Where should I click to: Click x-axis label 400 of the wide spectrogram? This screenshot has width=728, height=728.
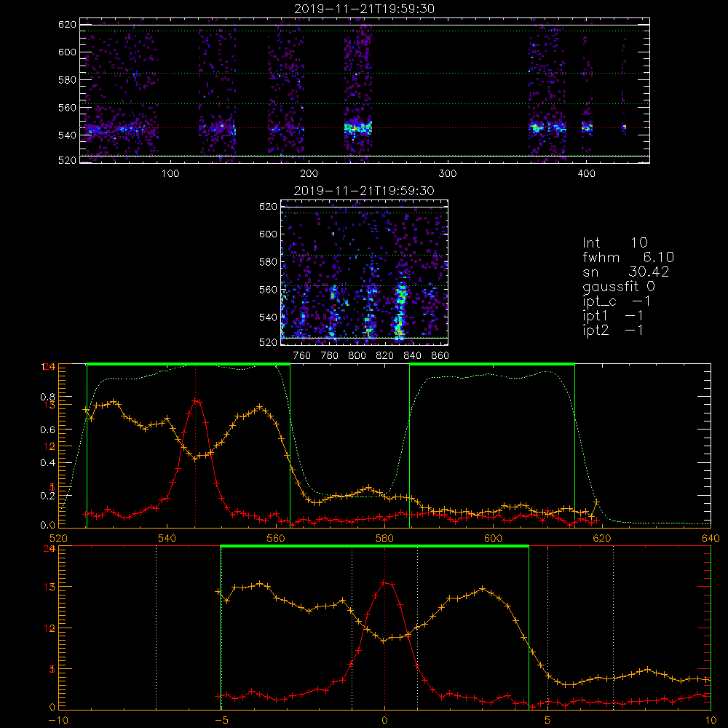[x=586, y=174]
